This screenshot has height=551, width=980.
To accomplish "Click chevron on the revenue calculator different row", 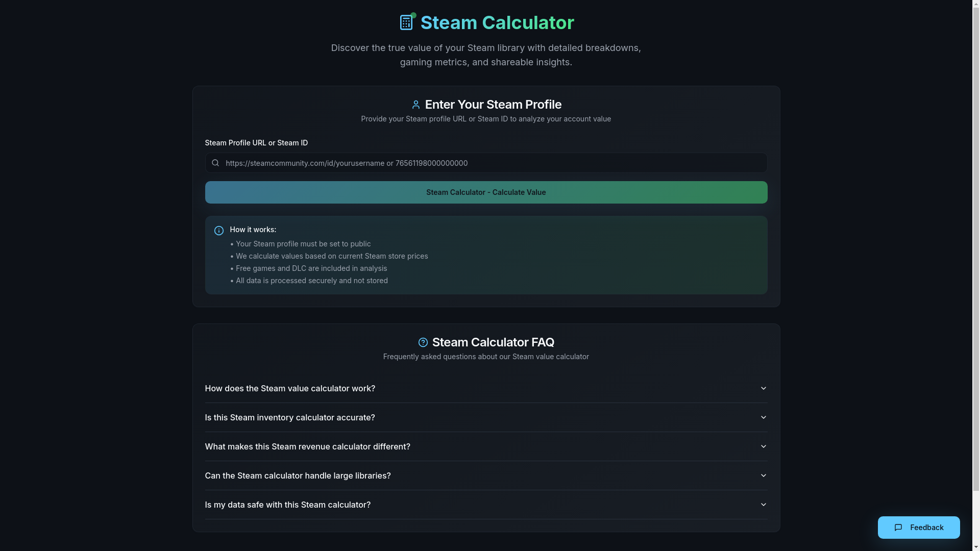I will 764,446.
